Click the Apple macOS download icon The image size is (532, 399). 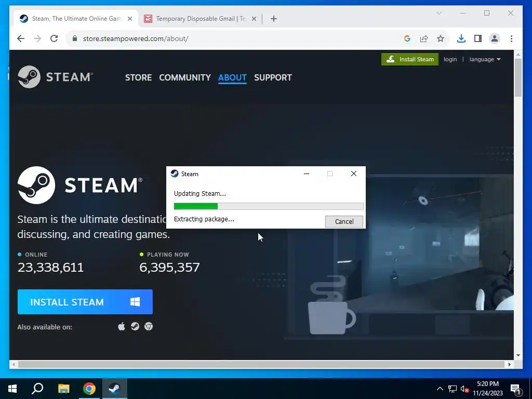tap(122, 326)
